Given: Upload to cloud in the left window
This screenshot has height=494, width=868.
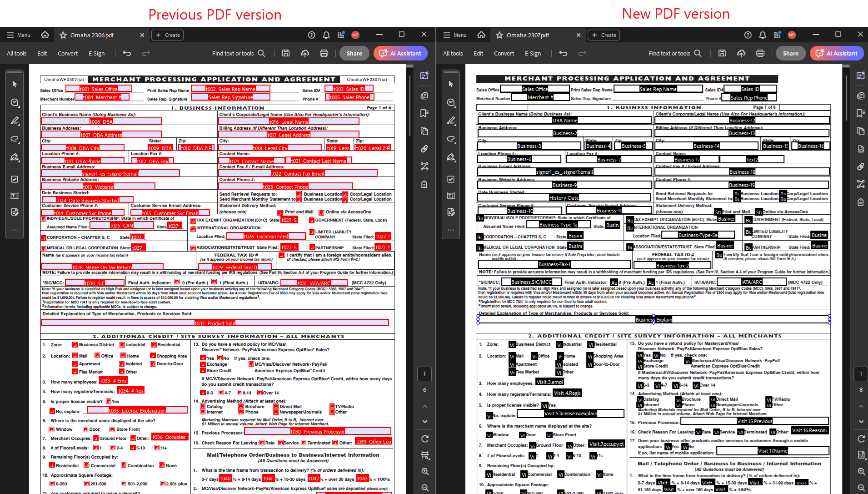Looking at the screenshot, I should (x=305, y=53).
